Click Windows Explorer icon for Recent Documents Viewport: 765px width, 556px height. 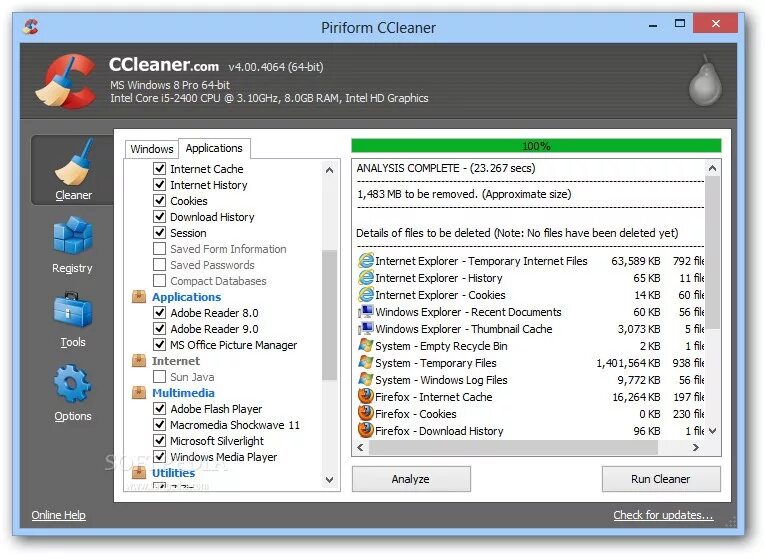click(366, 312)
